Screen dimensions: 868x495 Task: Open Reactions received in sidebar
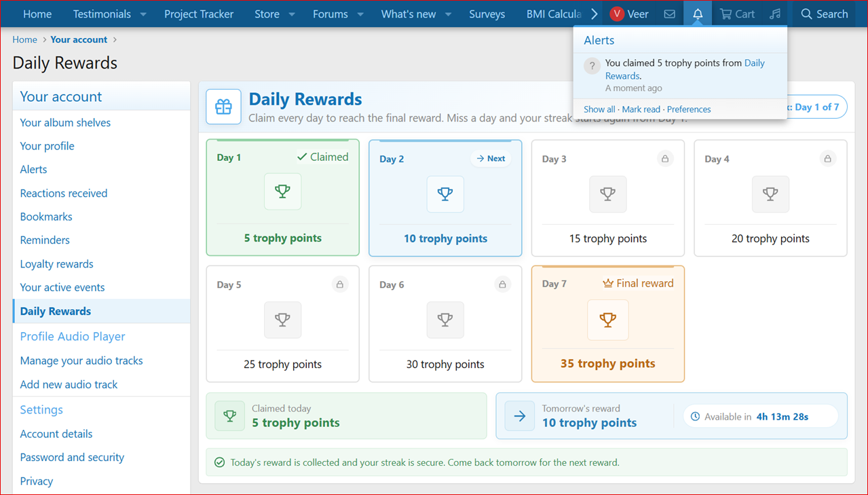click(64, 193)
